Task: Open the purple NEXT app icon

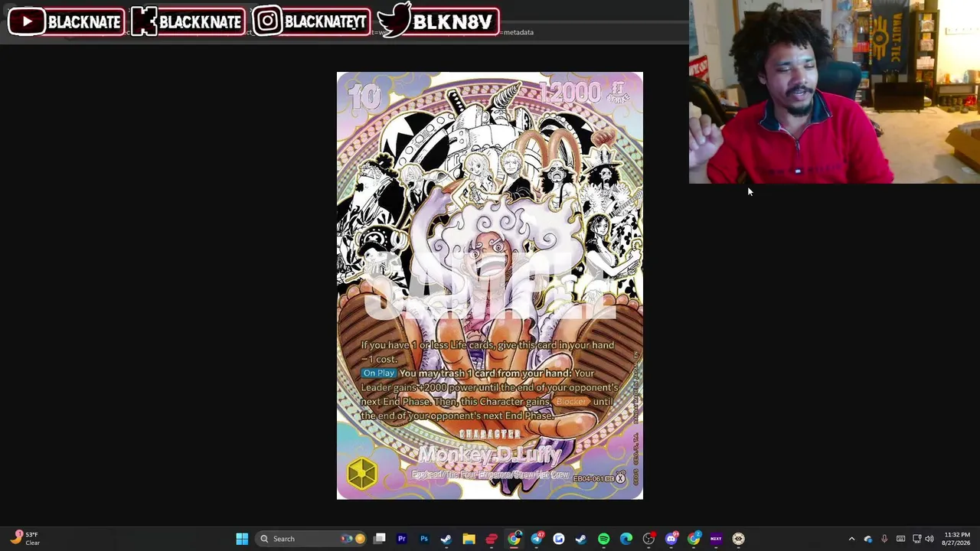Action: tap(716, 539)
